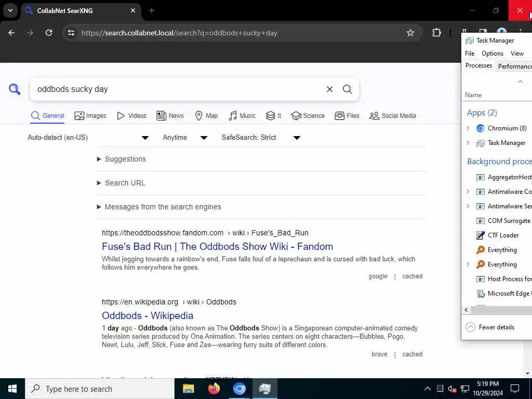Open Firefox from the taskbar
532x399 pixels.
(214, 389)
